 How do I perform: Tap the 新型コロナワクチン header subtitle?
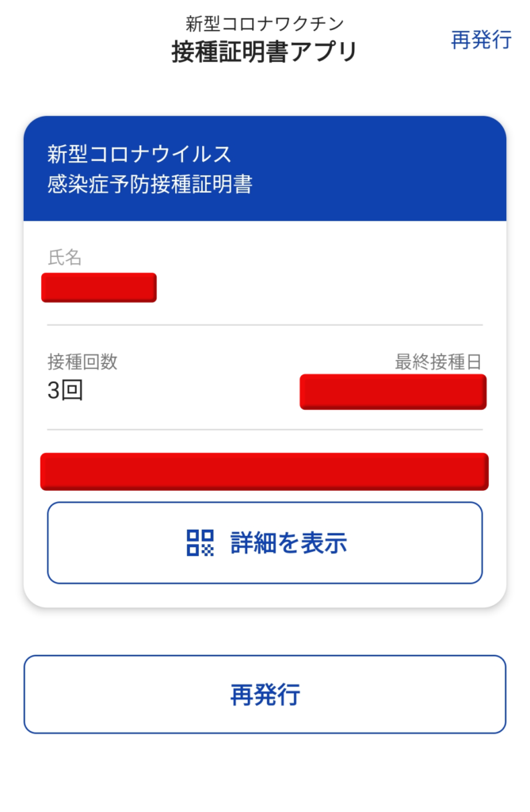(265, 23)
